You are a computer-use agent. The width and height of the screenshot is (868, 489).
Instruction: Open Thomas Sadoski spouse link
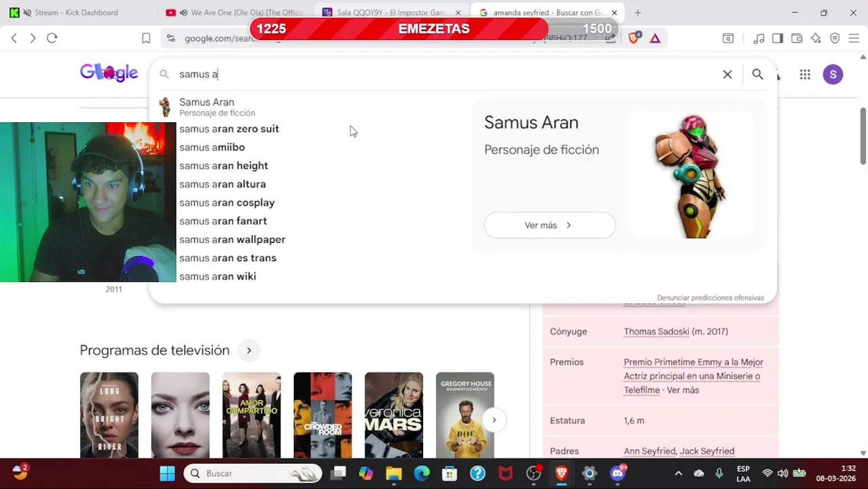pyautogui.click(x=656, y=331)
